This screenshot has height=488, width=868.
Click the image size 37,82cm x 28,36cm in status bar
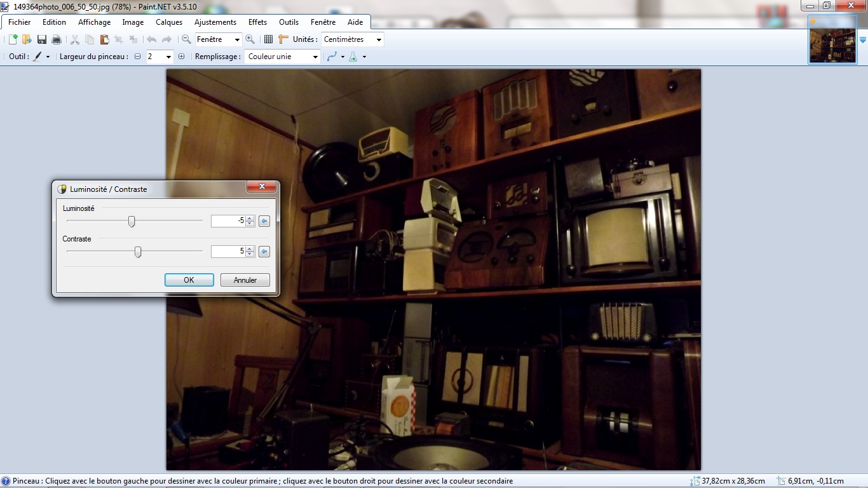[733, 481]
